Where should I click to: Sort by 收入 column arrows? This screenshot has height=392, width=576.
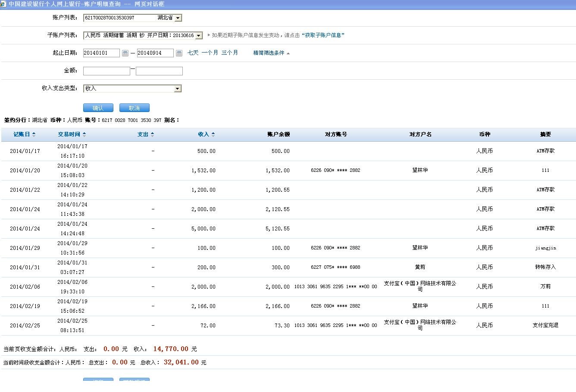click(213, 134)
